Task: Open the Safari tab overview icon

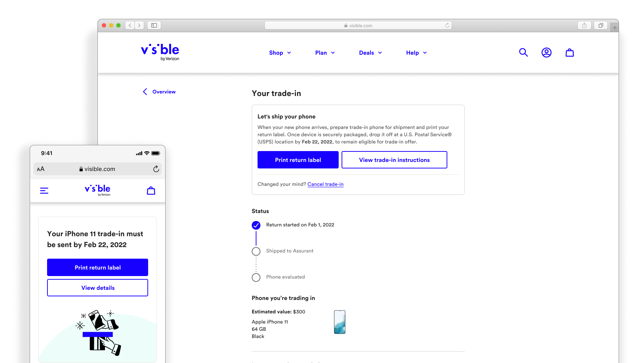Action: pos(601,25)
